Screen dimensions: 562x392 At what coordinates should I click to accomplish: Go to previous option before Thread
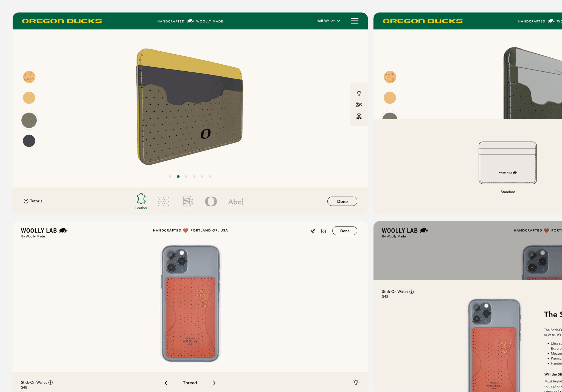coord(166,383)
